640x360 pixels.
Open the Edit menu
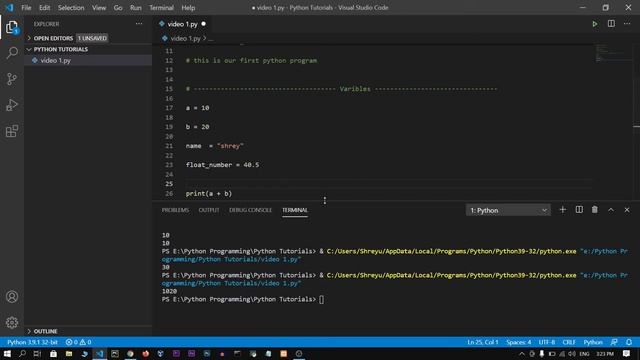point(44,7)
